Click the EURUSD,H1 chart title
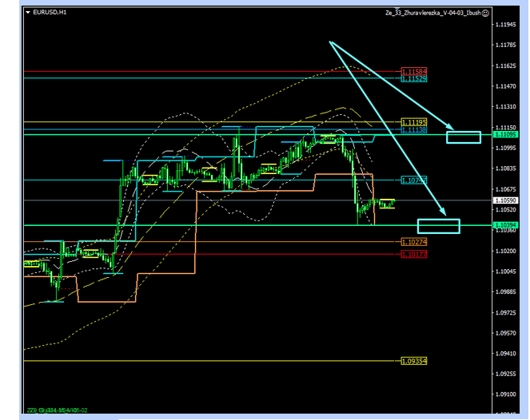The width and height of the screenshot is (530, 420). coord(49,14)
